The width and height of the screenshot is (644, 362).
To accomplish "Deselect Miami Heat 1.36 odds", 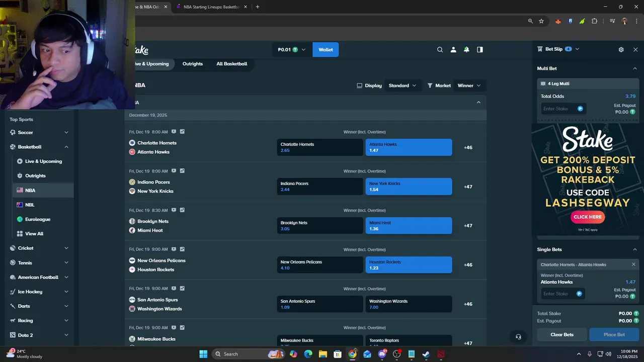I will click(x=409, y=226).
